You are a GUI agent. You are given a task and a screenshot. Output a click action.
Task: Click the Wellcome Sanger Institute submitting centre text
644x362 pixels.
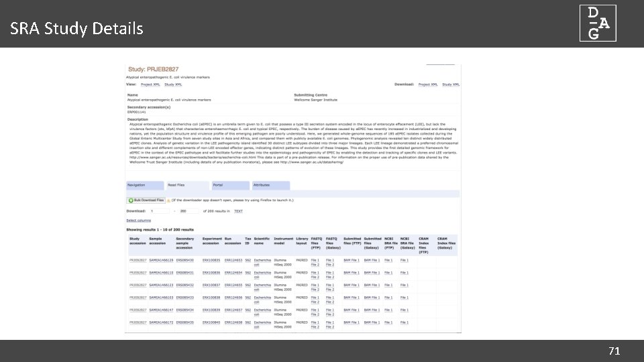click(315, 100)
